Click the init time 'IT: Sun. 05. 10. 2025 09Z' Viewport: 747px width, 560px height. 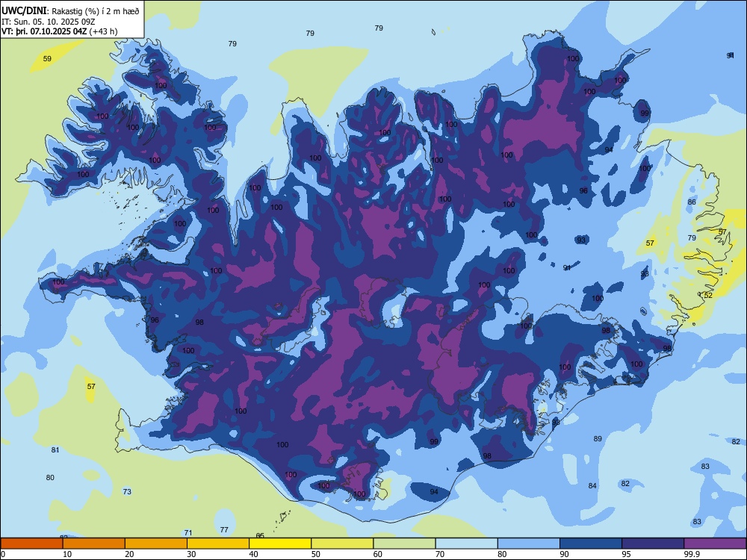pyautogui.click(x=49, y=22)
